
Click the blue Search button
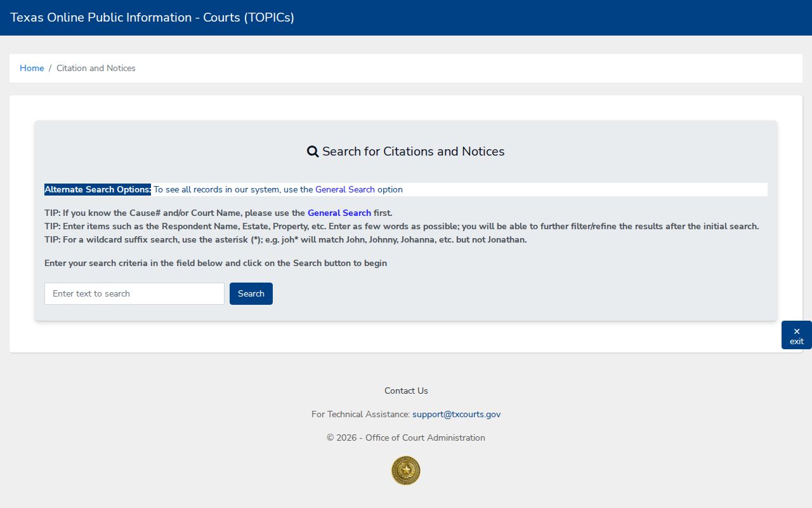point(251,293)
